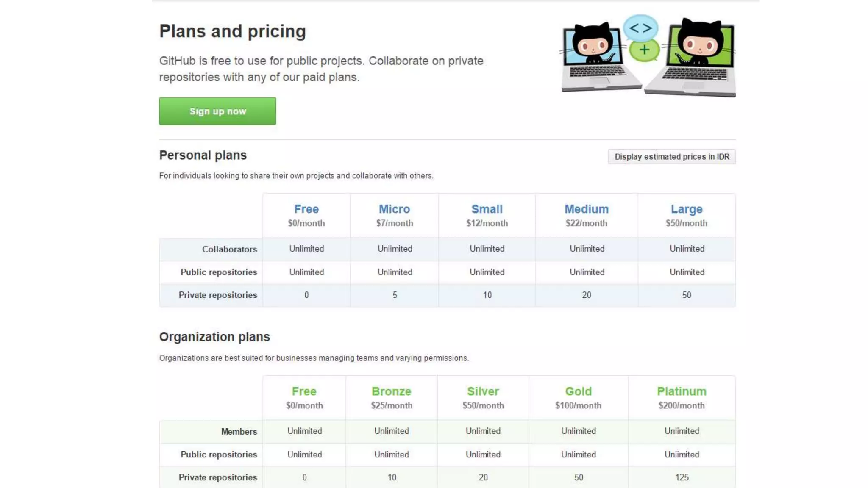Image resolution: width=868 pixels, height=488 pixels.
Task: Pick the Large $50/month plan
Action: pos(686,209)
